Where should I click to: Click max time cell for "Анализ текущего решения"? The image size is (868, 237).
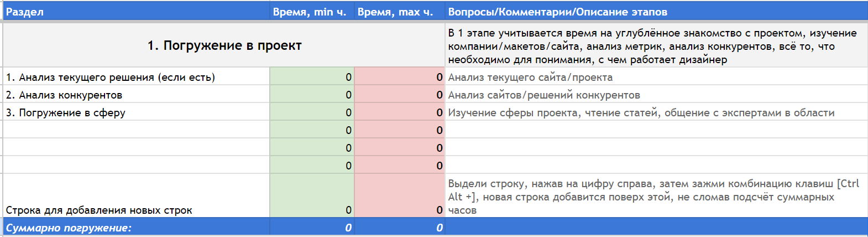click(399, 77)
